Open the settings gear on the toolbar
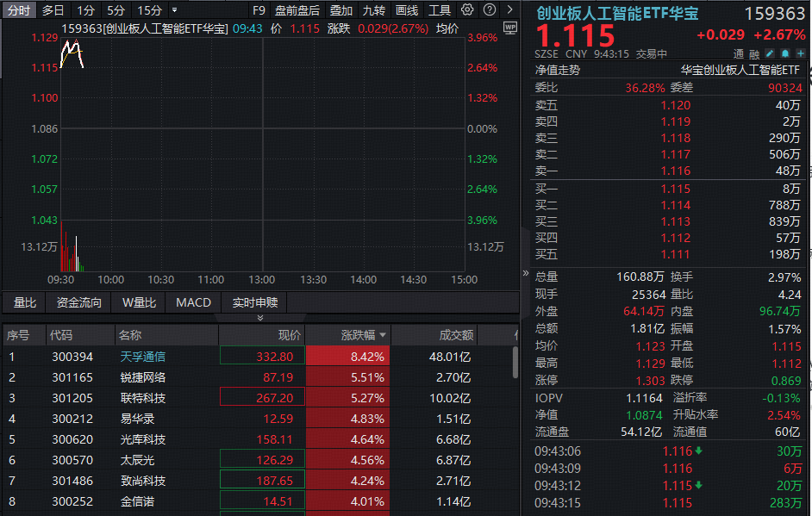Viewport: 812px width, 516px height. tap(466, 9)
